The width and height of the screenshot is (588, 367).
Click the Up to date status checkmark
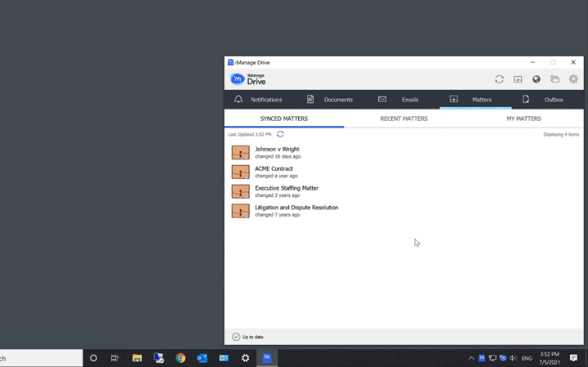coord(236,337)
